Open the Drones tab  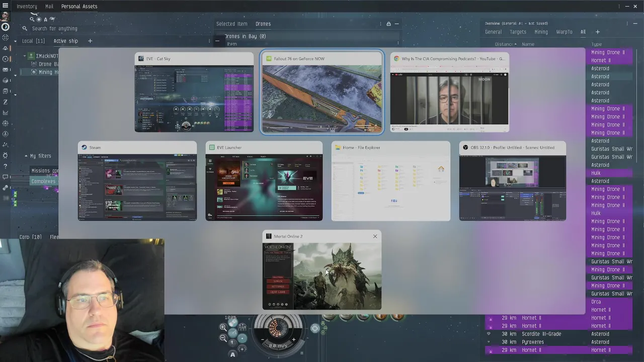pos(263,24)
